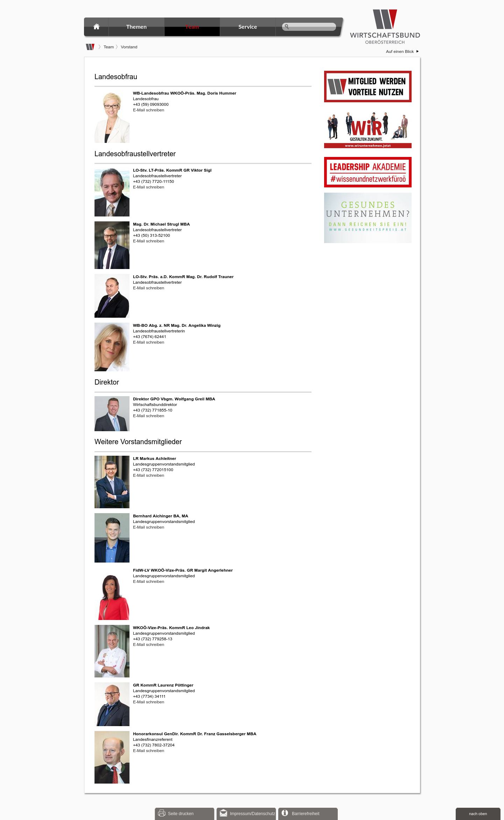The width and height of the screenshot is (504, 820).
Task: Click nach oben button
Action: (478, 814)
